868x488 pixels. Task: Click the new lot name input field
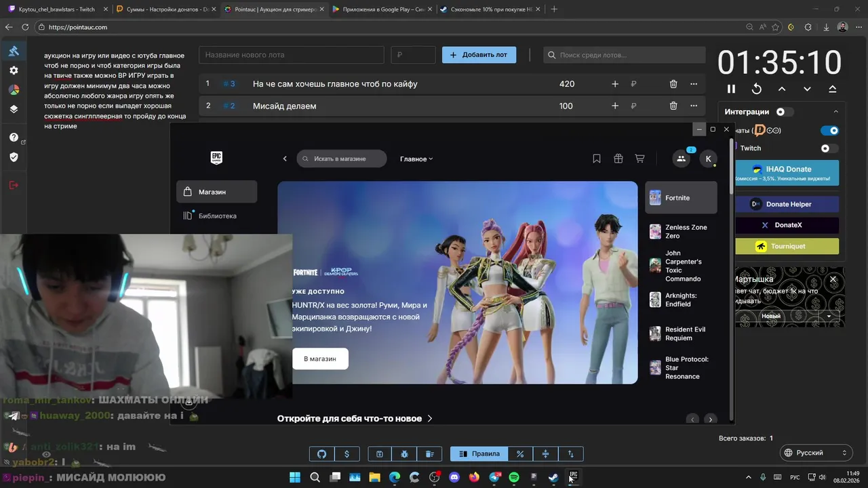pos(292,55)
